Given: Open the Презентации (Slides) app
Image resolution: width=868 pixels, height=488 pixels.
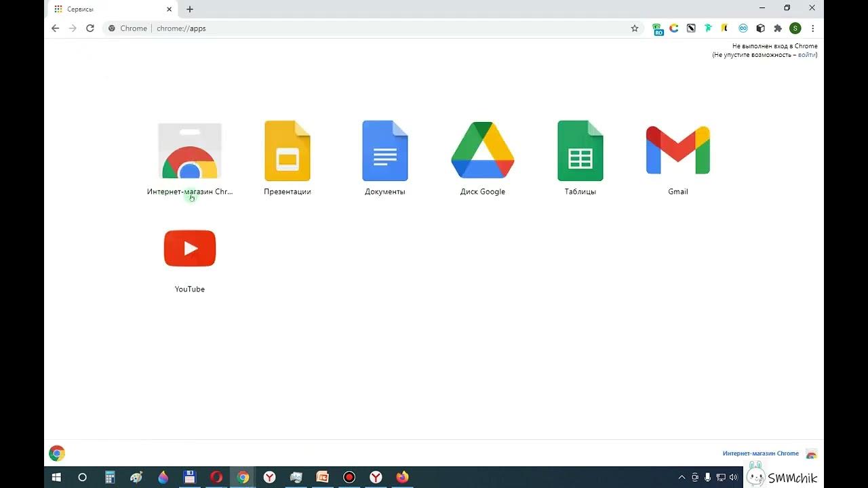Looking at the screenshot, I should pos(288,151).
